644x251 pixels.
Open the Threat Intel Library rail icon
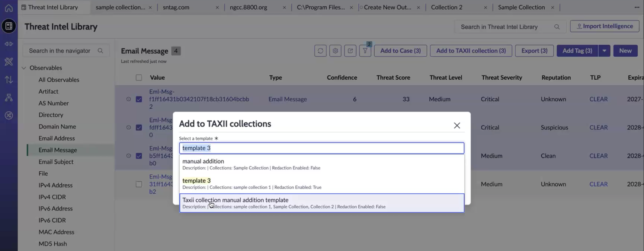(9, 26)
